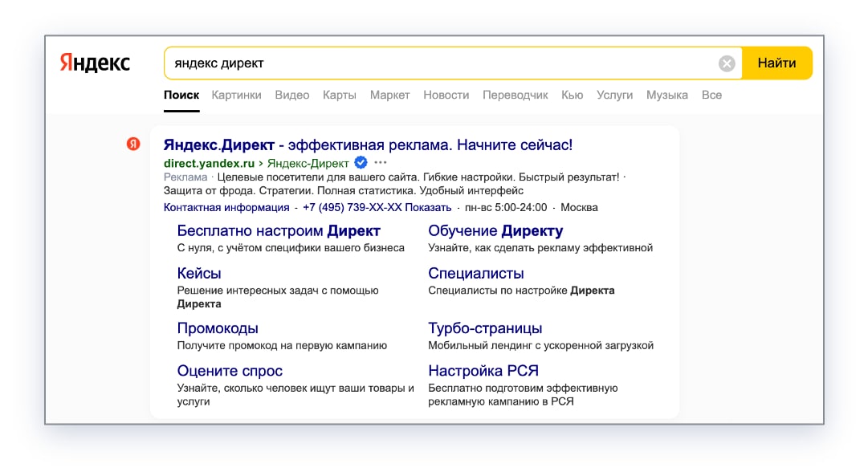The height and width of the screenshot is (476, 868).
Task: Open the Бесплатно настроим Директ sitelink
Action: (x=279, y=231)
